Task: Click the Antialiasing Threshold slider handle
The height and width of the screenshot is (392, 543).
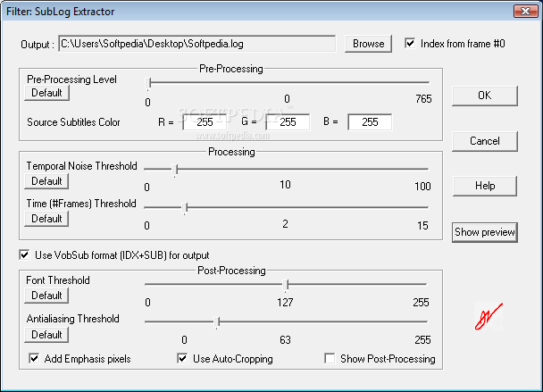Action: [x=217, y=322]
